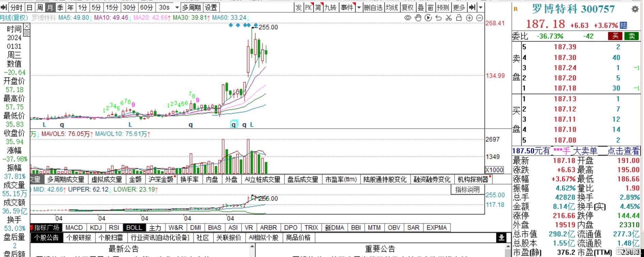Image resolution: width=644 pixels, height=257 pixels.
Task: Select the 年 yearly period
Action: click(70, 7)
